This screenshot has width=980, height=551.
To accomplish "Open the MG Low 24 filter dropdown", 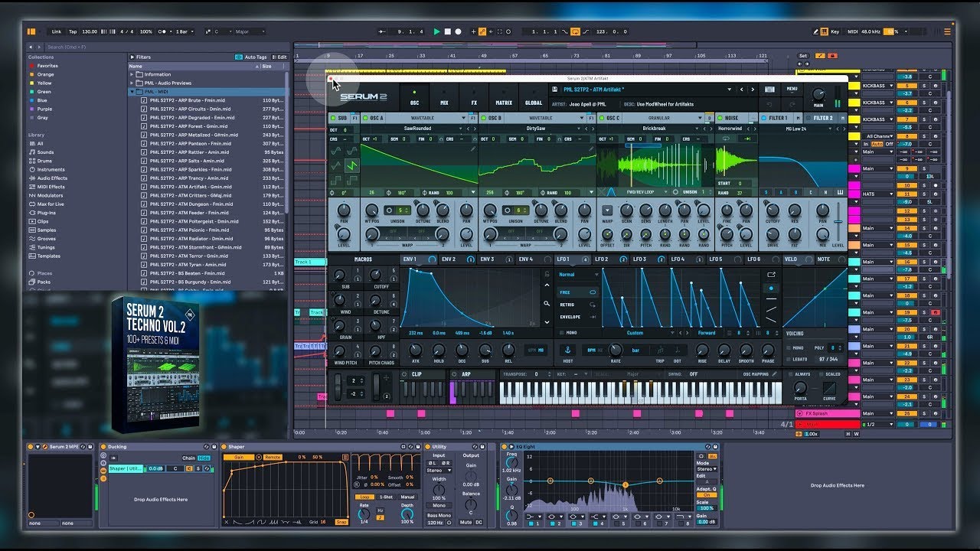I will click(x=799, y=129).
